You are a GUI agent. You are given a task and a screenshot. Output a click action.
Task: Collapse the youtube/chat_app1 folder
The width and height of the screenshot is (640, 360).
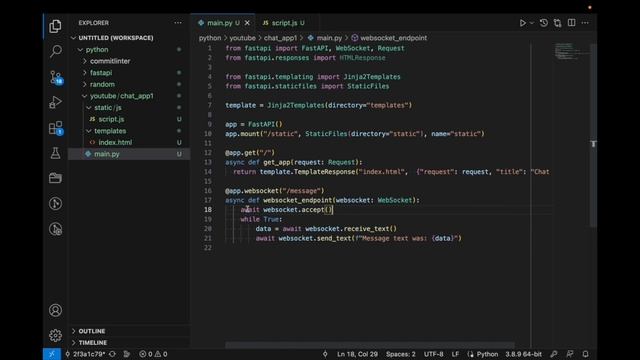click(129, 96)
